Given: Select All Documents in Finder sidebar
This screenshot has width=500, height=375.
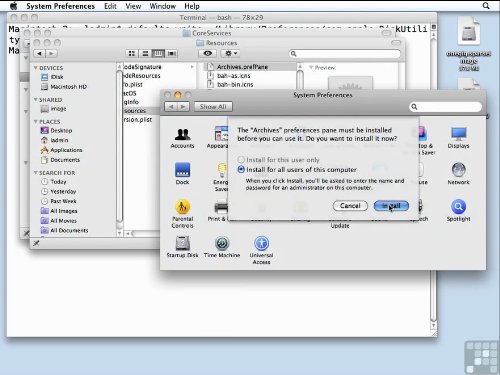Looking at the screenshot, I should [x=64, y=230].
